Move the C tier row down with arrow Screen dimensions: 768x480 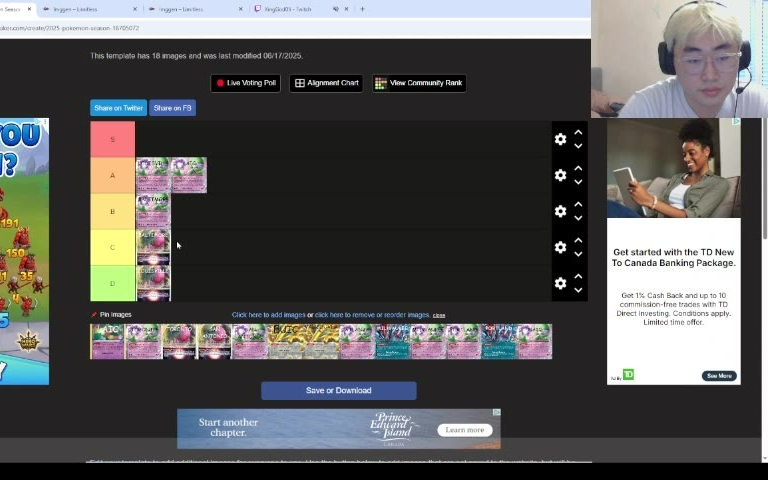click(578, 254)
